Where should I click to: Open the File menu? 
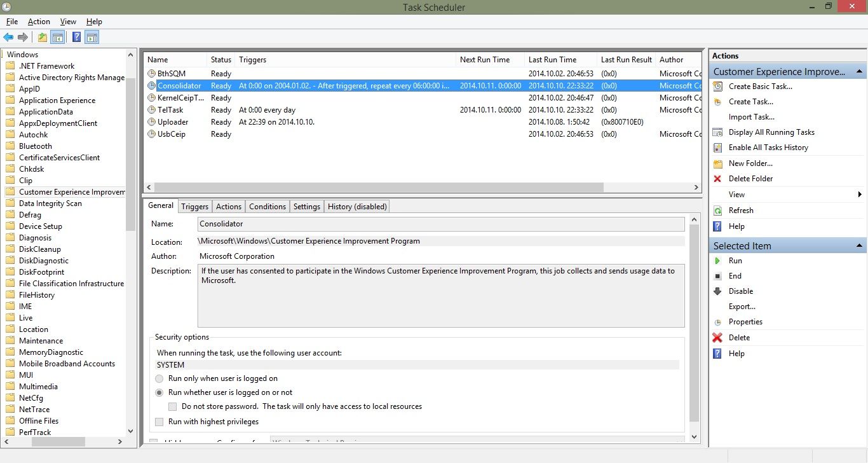pos(12,22)
